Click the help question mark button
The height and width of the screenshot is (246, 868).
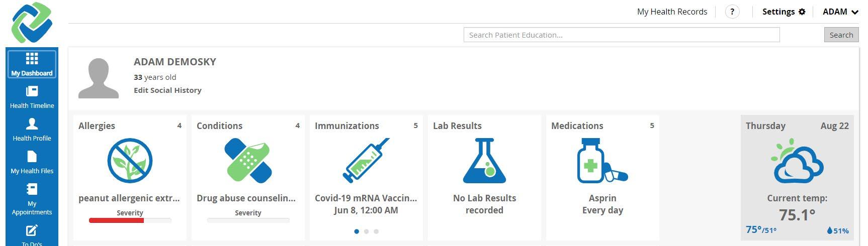click(x=732, y=12)
